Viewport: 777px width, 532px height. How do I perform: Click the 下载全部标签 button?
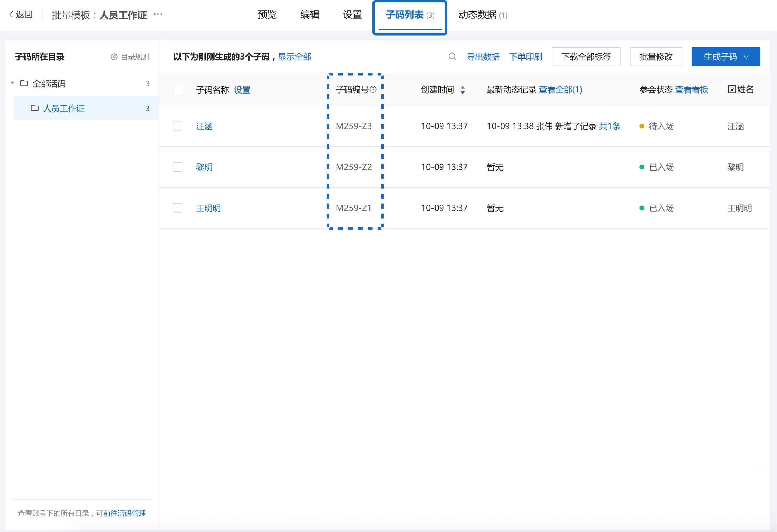[586, 57]
